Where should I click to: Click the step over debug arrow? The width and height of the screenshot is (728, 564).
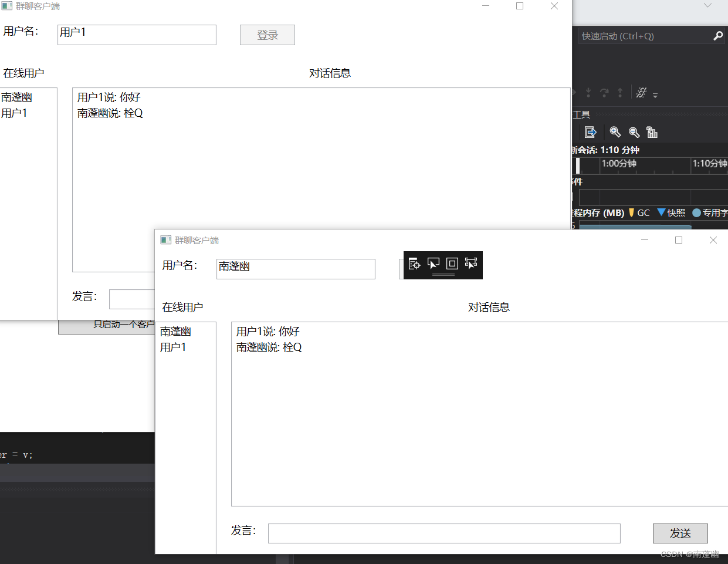604,93
